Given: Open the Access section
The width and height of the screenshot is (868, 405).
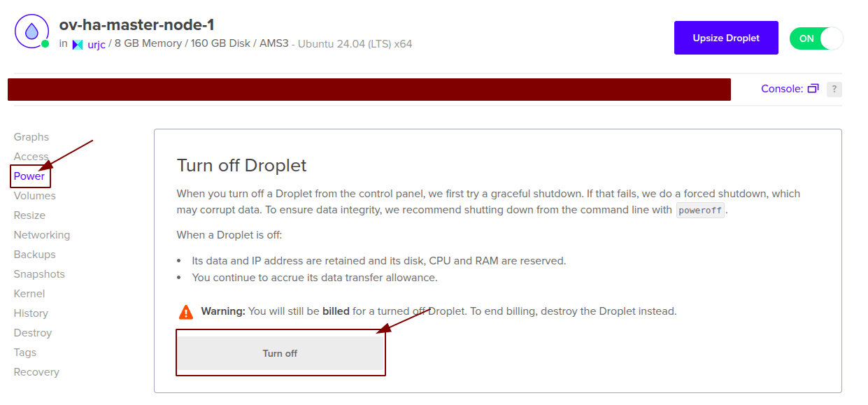Looking at the screenshot, I should 31,157.
